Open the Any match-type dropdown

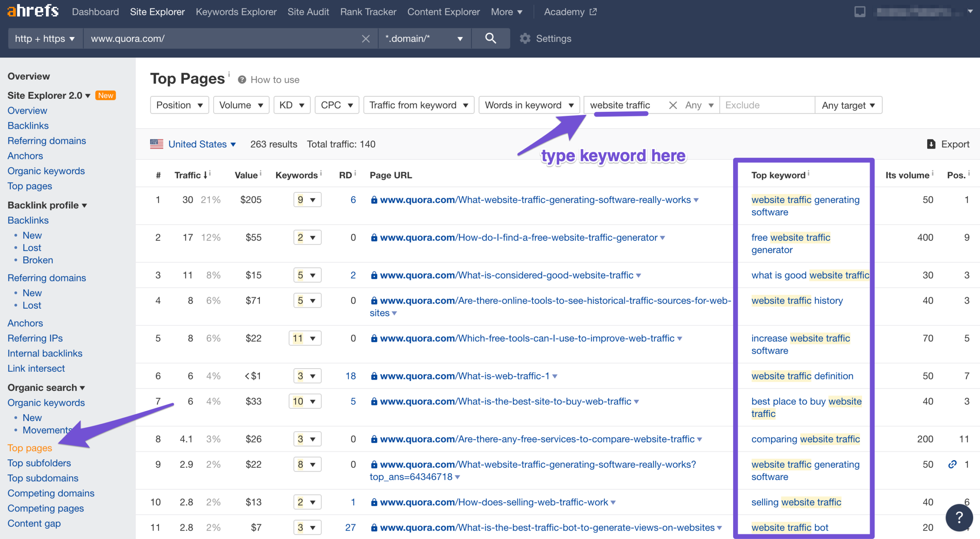[699, 105]
